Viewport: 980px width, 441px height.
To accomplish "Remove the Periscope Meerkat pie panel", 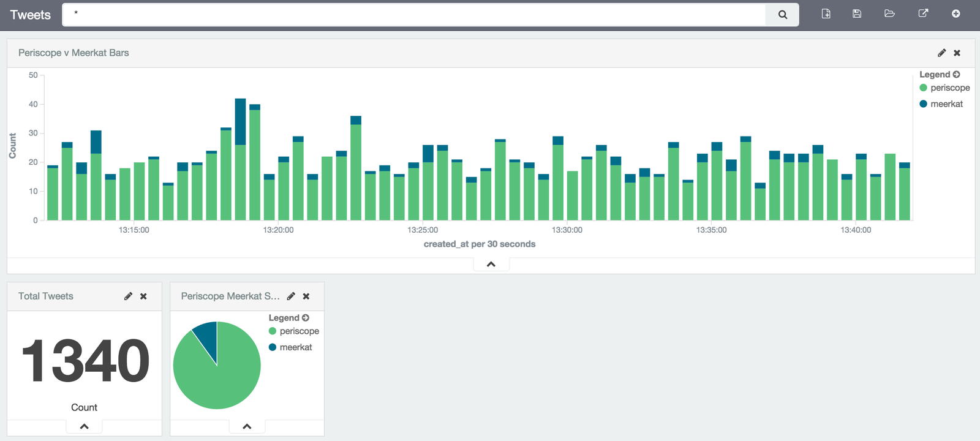I will click(306, 296).
